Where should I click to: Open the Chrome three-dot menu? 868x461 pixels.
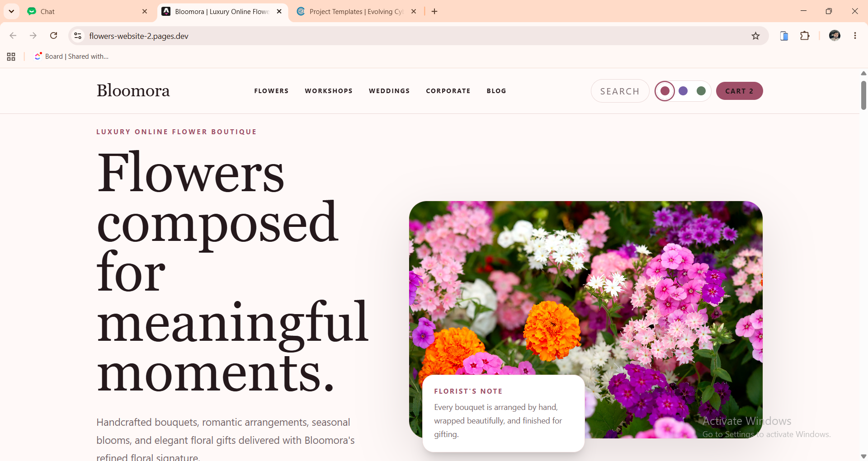click(855, 36)
